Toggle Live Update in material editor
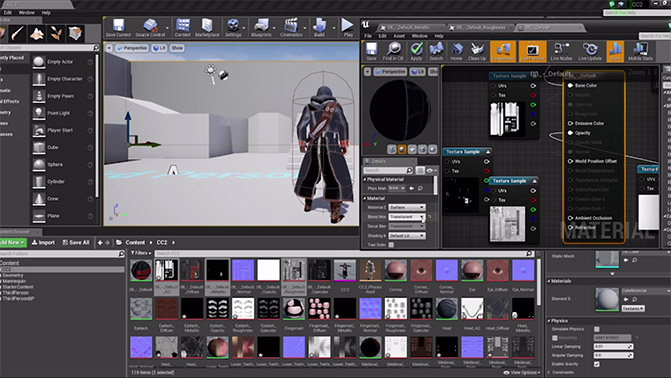 point(590,51)
